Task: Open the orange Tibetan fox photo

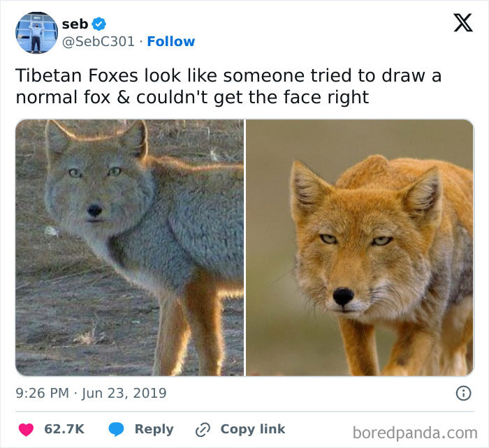Action: click(360, 248)
